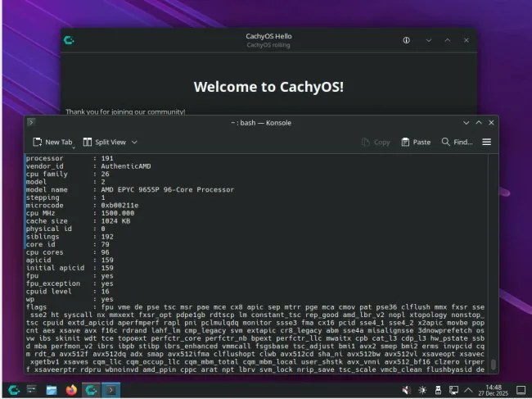
Task: Click the 'cpu cores' label in terminal
Action: pos(44,252)
